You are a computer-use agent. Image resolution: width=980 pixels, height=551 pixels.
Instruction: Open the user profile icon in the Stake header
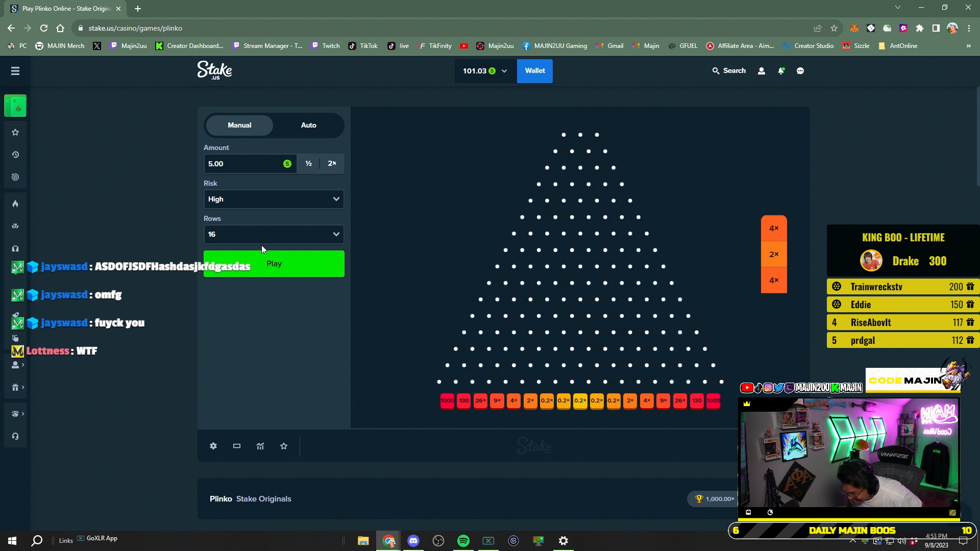[762, 71]
